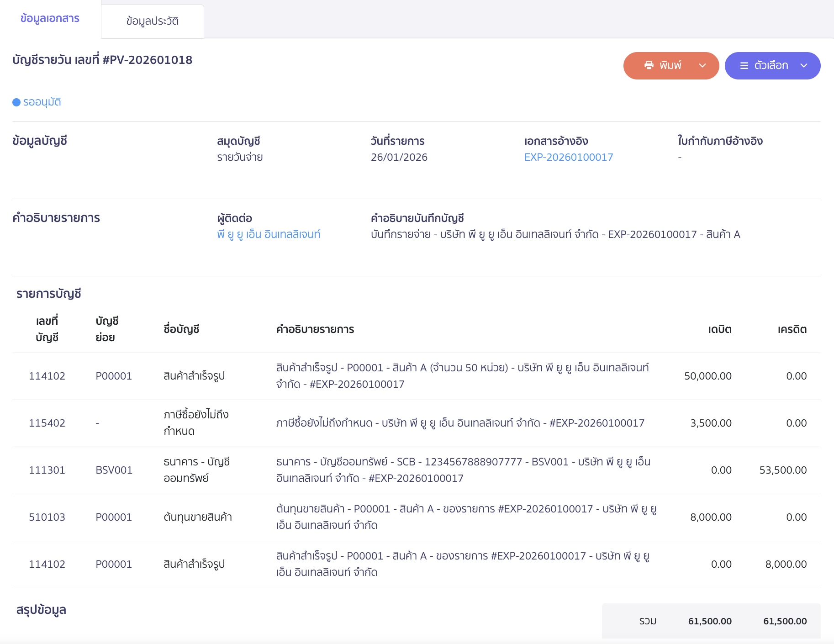Expand the พิมพ์ dropdown chevron
The width and height of the screenshot is (834, 644).
coord(702,66)
